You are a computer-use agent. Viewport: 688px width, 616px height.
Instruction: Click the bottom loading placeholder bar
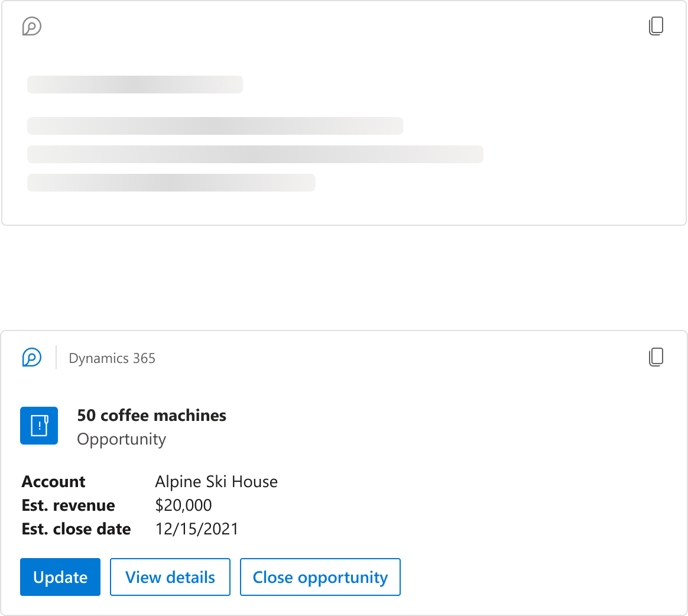coord(171,183)
